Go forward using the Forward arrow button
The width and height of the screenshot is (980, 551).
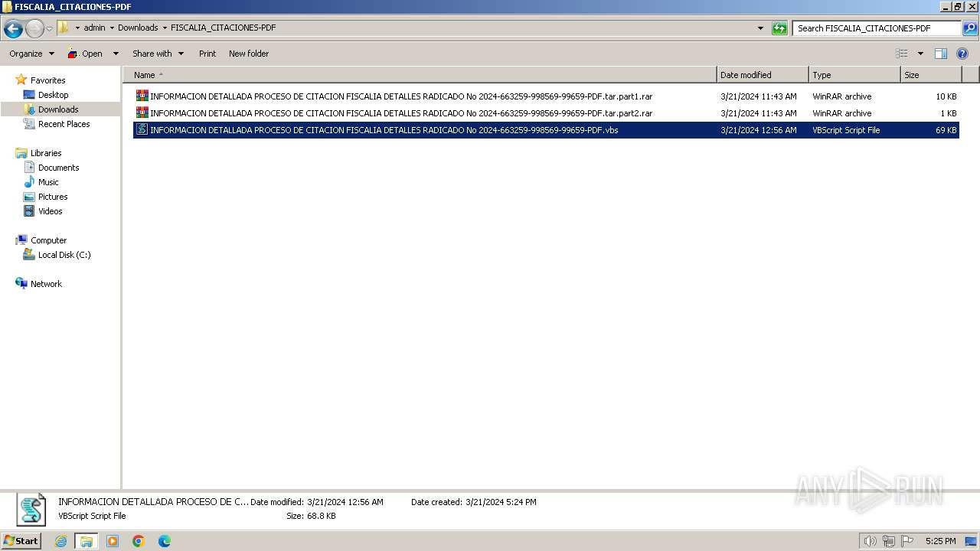click(x=34, y=29)
